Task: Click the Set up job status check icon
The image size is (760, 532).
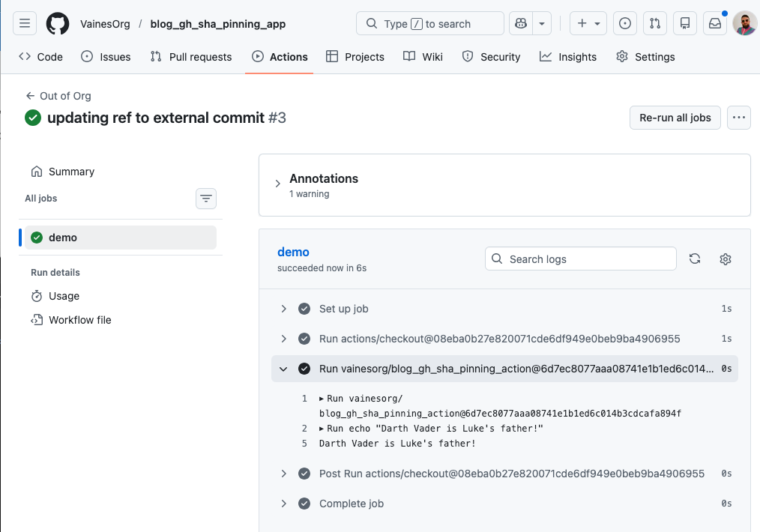Action: [x=304, y=309]
